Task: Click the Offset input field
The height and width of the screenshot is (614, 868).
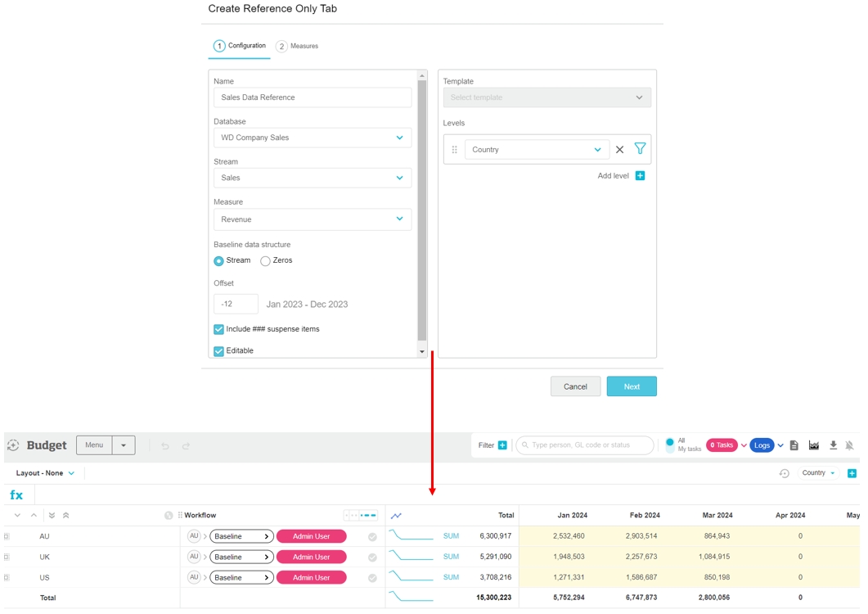Action: [236, 304]
